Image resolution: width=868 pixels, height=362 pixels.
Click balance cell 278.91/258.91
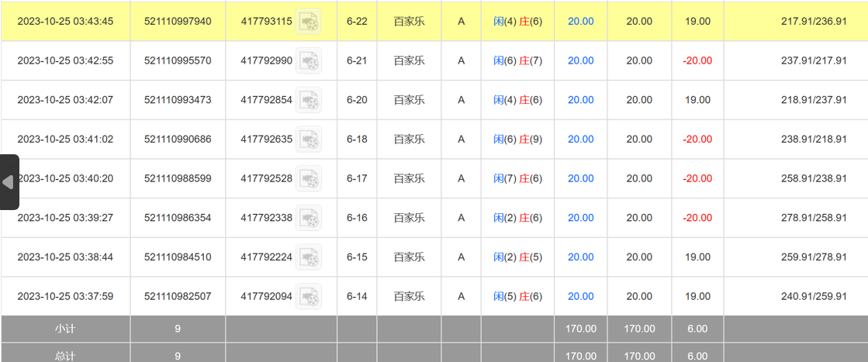click(x=814, y=218)
